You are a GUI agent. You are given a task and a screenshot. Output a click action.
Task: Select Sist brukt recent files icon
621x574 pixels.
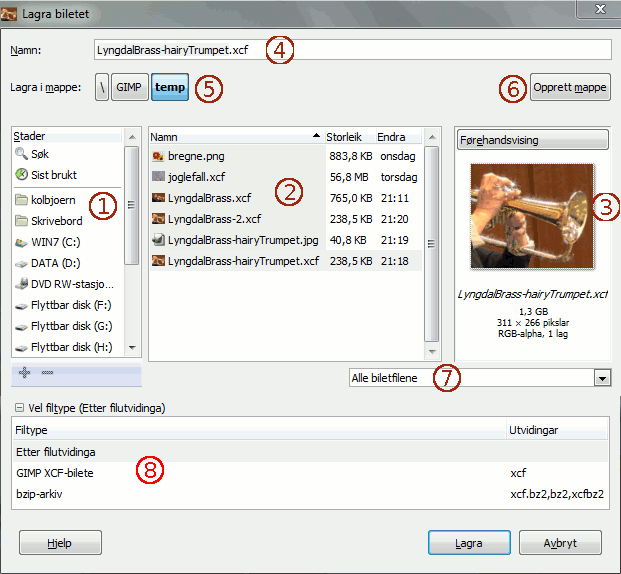tap(21, 174)
